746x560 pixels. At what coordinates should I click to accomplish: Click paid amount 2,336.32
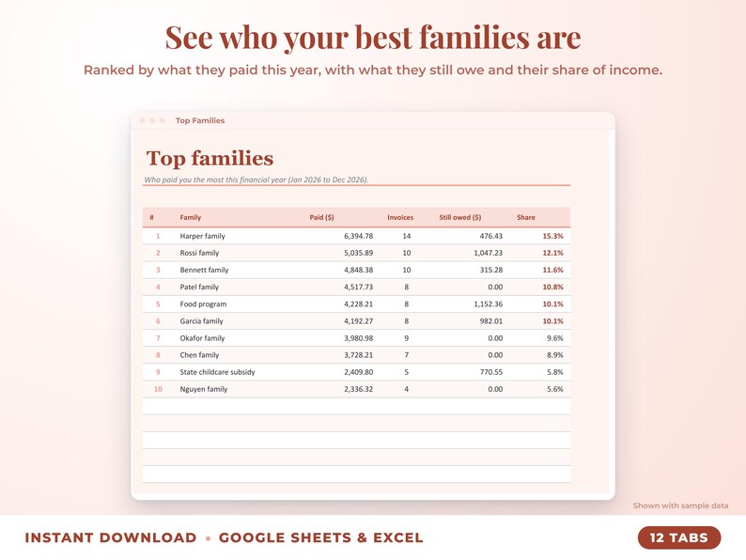[x=359, y=389]
